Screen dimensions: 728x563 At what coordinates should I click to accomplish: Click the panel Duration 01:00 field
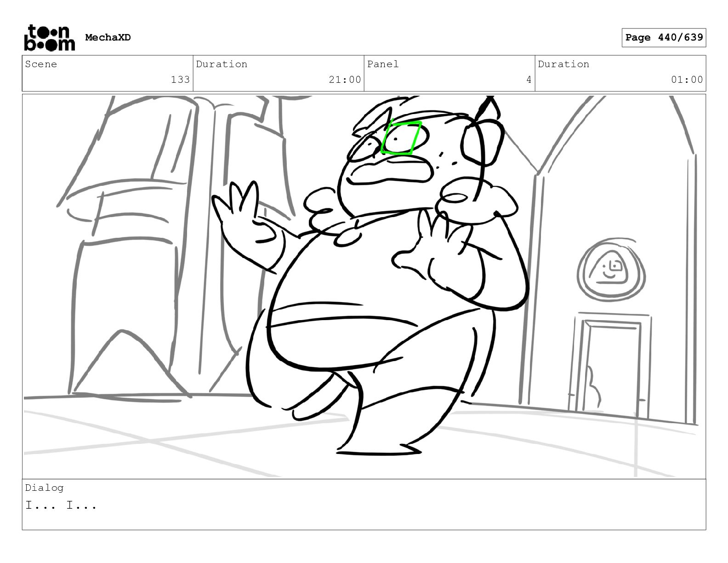coord(620,73)
